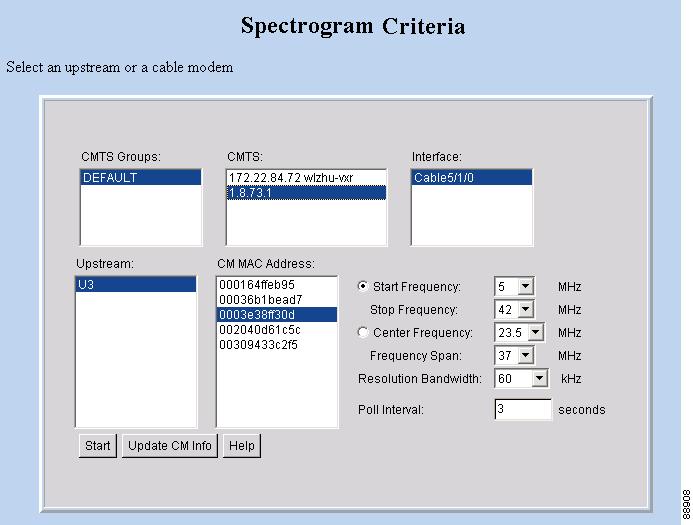
Task: Click the Update CM Info button
Action: click(170, 445)
